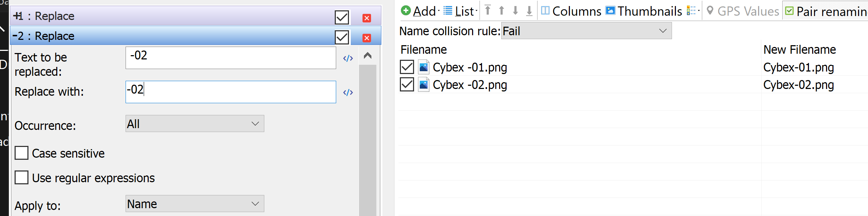Open the Apply to dropdown
The height and width of the screenshot is (216, 868).
195,204
